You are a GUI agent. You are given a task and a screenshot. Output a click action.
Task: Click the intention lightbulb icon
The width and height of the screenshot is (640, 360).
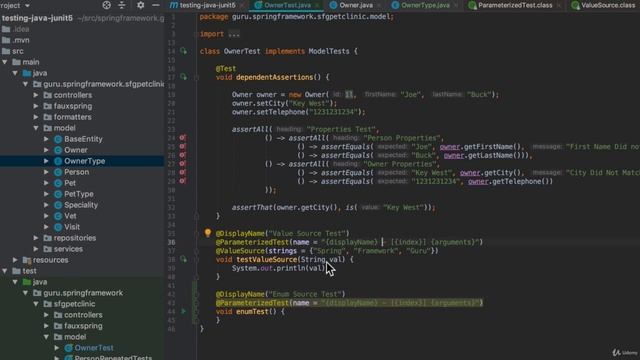(x=208, y=233)
